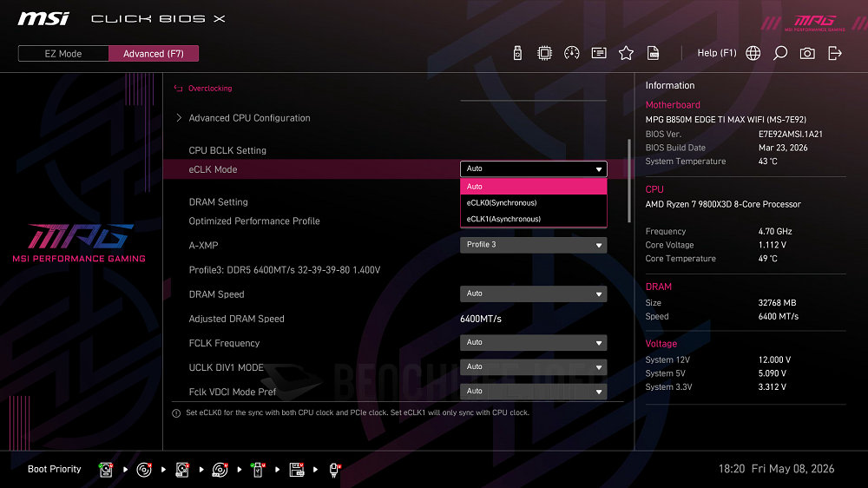
Task: Click AMD Ryzen 7 9800X3D processor name
Action: [x=723, y=204]
